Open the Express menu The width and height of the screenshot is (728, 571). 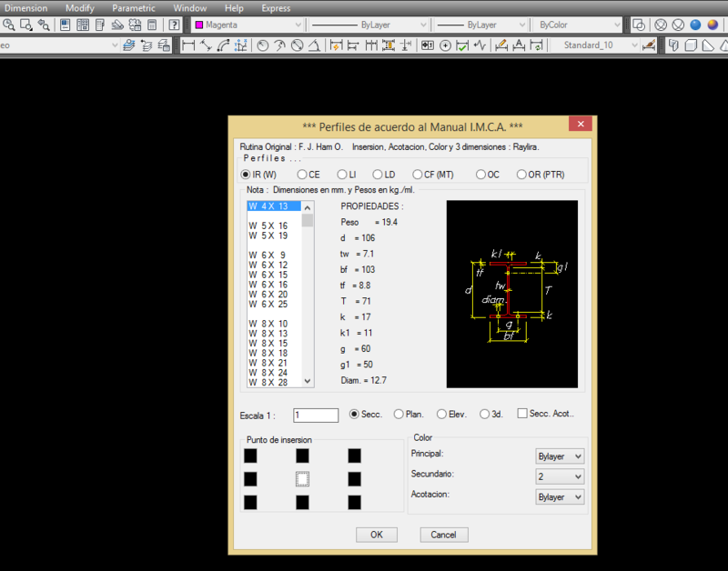276,7
